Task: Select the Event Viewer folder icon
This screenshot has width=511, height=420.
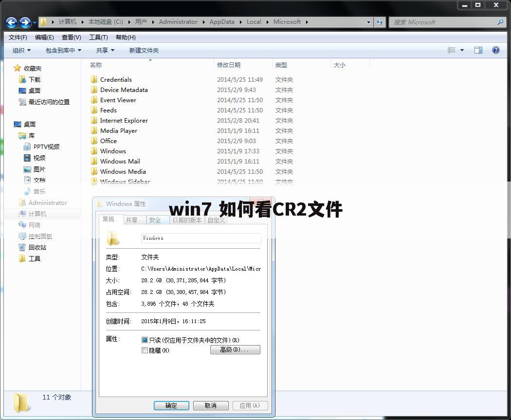Action: [94, 100]
